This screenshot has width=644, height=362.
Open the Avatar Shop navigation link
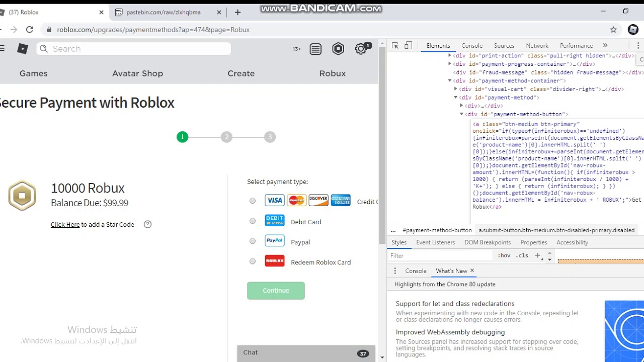(137, 73)
